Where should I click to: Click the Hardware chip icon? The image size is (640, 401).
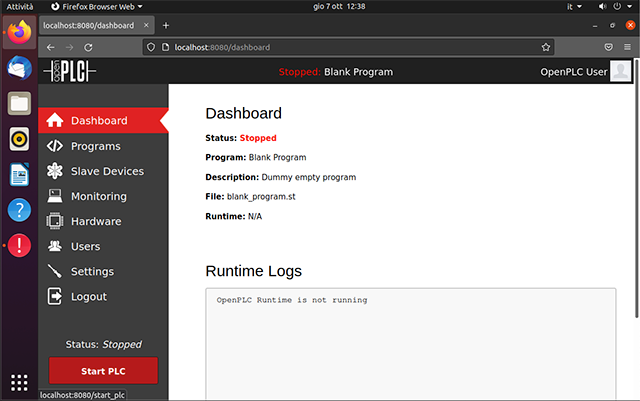coord(55,221)
